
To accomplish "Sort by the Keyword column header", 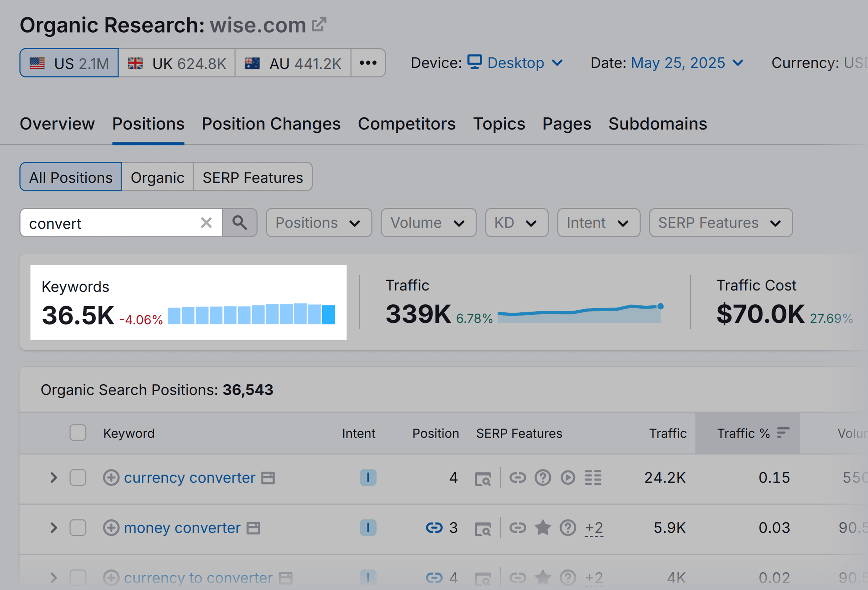I will click(x=128, y=433).
